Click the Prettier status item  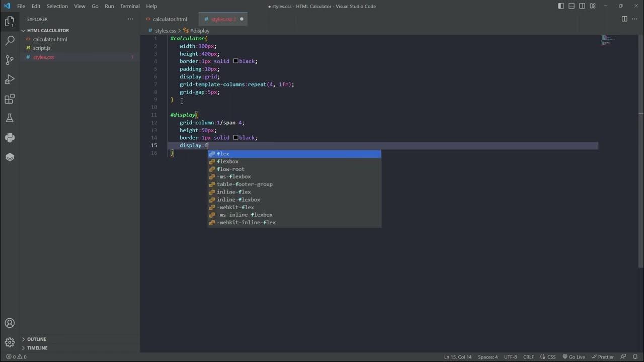[602, 357]
